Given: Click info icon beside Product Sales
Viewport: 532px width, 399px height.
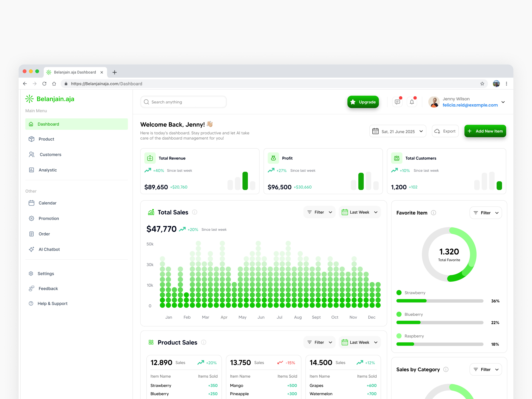Looking at the screenshot, I should 203,342.
